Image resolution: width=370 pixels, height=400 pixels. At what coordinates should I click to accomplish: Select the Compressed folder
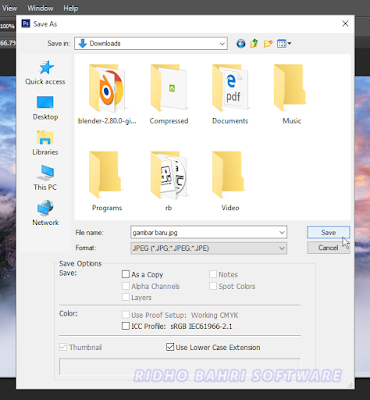[169, 94]
